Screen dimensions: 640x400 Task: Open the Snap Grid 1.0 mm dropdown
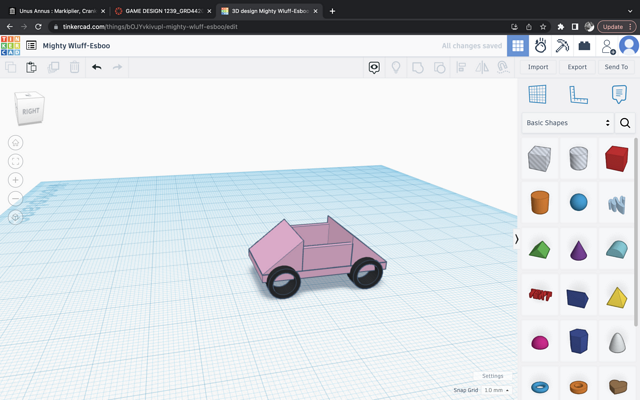point(496,390)
